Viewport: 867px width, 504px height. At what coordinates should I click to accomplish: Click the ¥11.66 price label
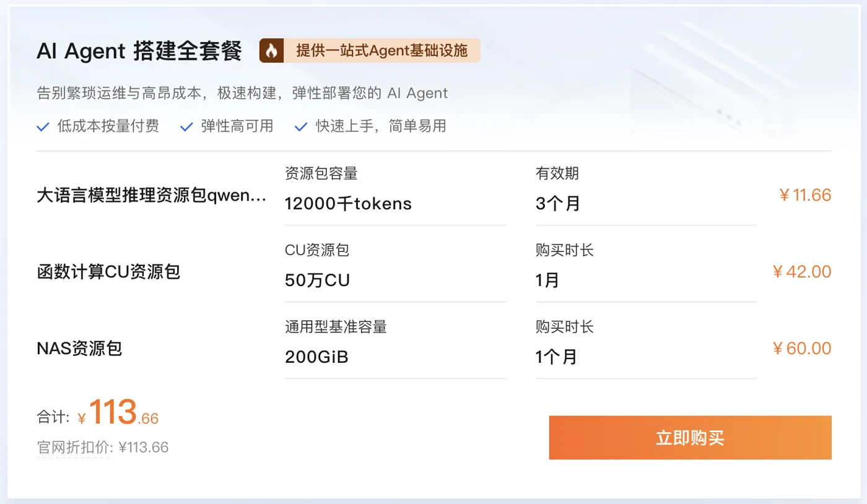(804, 195)
